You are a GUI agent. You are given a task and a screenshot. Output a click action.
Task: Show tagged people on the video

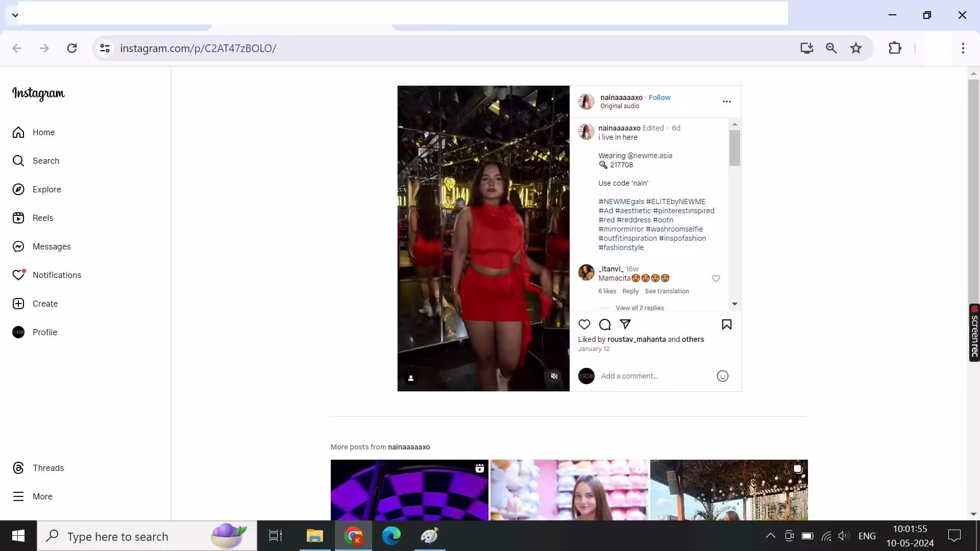pyautogui.click(x=411, y=379)
